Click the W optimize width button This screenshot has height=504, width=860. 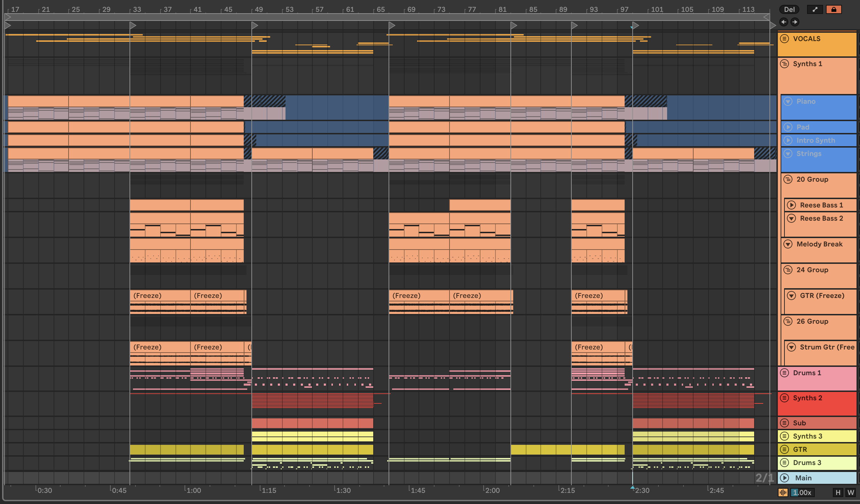[851, 493]
